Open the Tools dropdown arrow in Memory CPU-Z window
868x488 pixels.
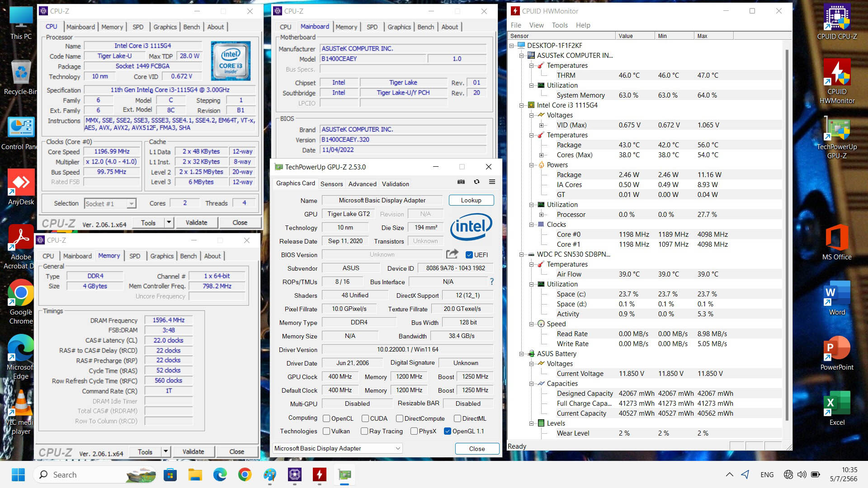(x=165, y=451)
